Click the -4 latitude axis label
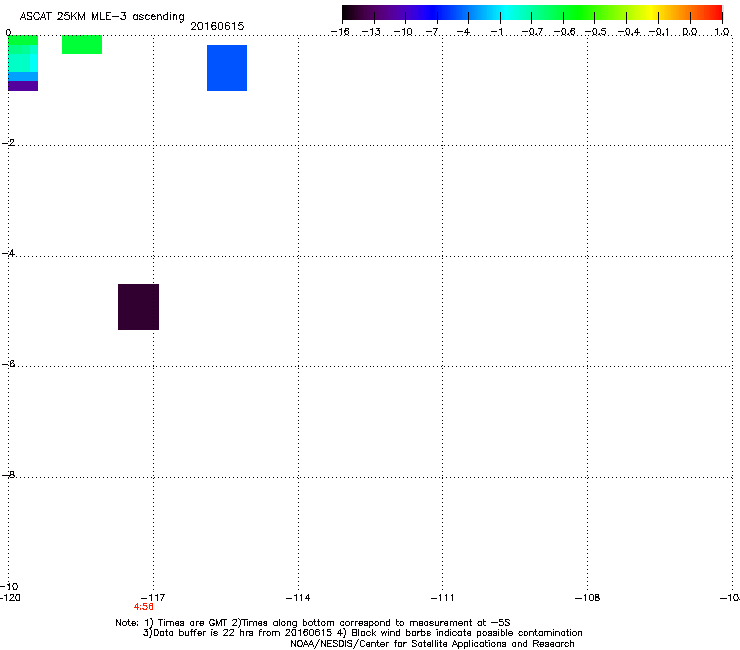740x650 pixels. [x=8, y=253]
